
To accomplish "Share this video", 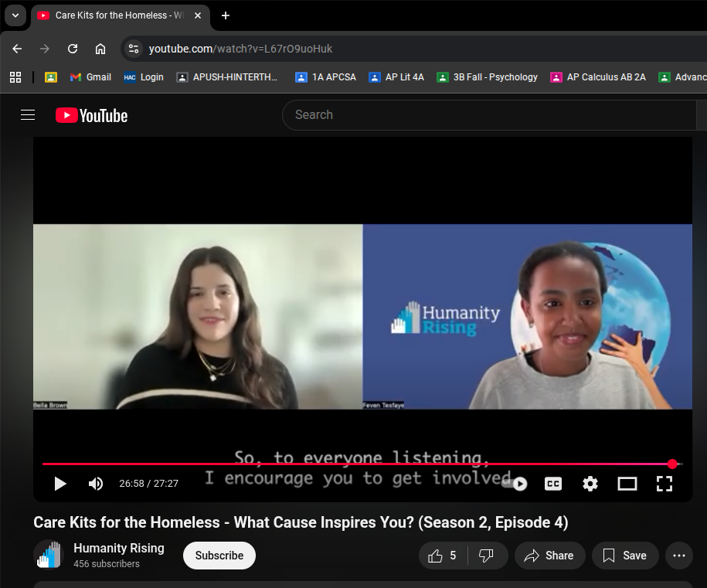I will point(549,556).
